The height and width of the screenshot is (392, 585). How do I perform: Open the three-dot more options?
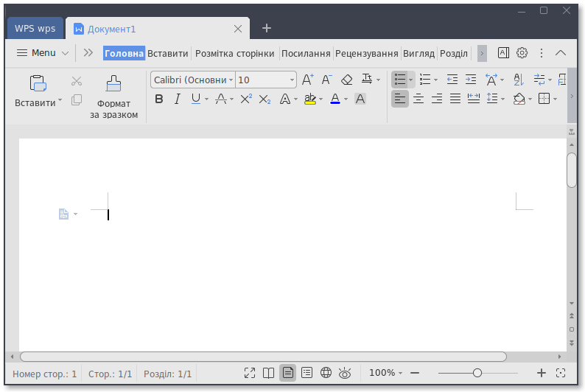[x=542, y=53]
